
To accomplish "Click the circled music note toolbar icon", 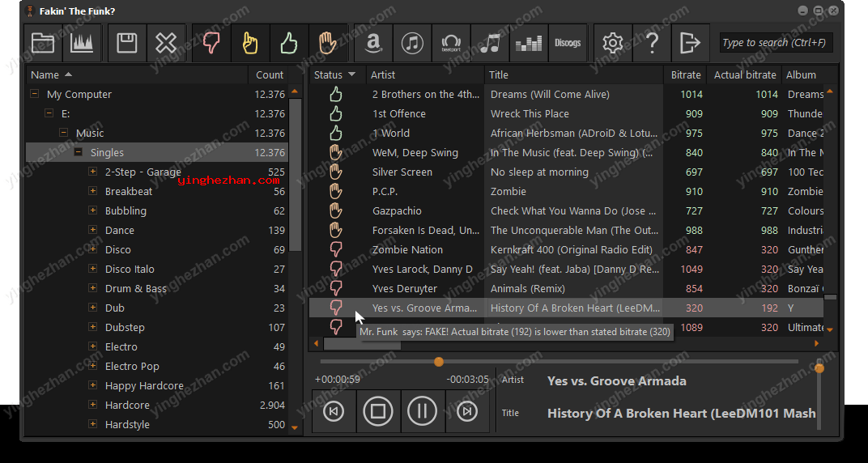I will click(x=412, y=43).
